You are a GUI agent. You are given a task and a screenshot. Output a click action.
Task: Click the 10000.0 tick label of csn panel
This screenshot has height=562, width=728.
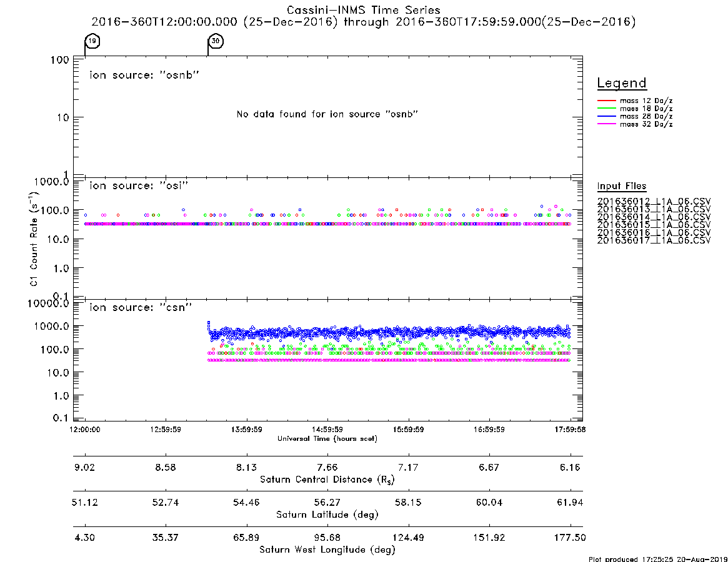pos(48,303)
